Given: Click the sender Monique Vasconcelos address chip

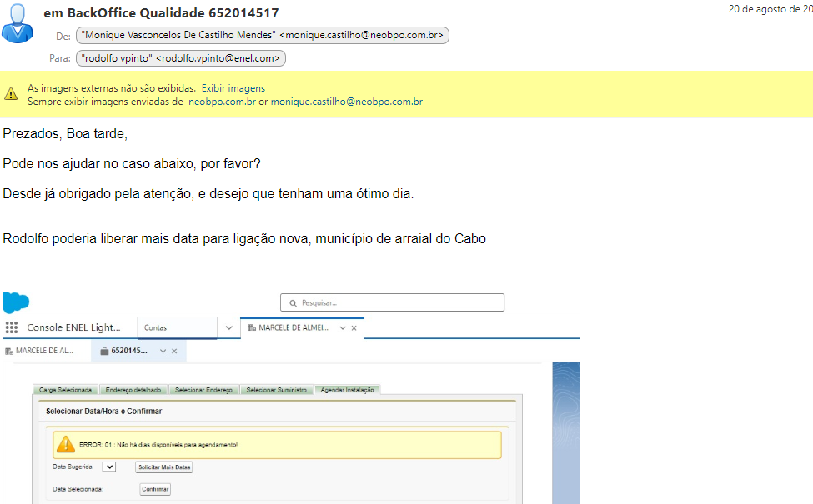Looking at the screenshot, I should (263, 35).
